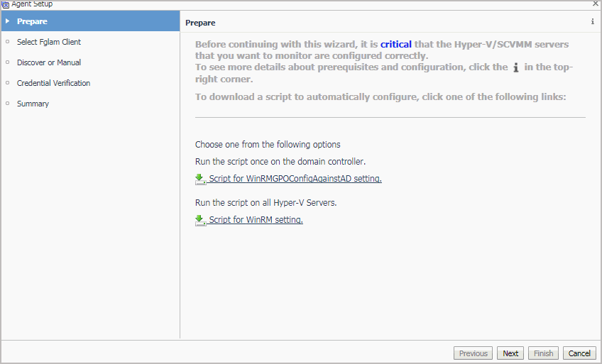
Task: Click the Prepare heading in the content panel
Action: [x=200, y=23]
